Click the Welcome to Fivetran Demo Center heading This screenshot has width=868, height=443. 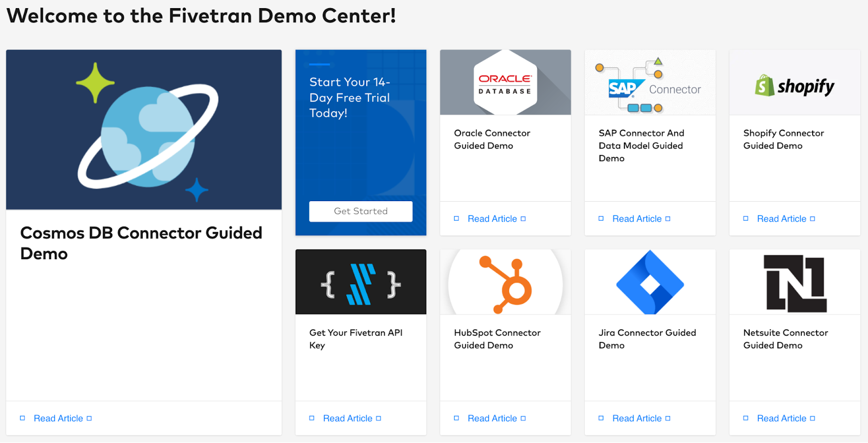point(201,16)
